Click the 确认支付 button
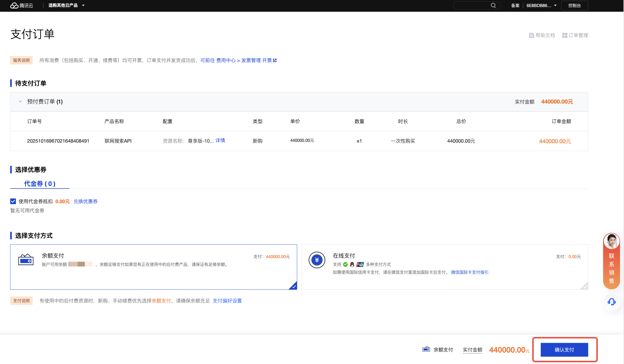 564,350
